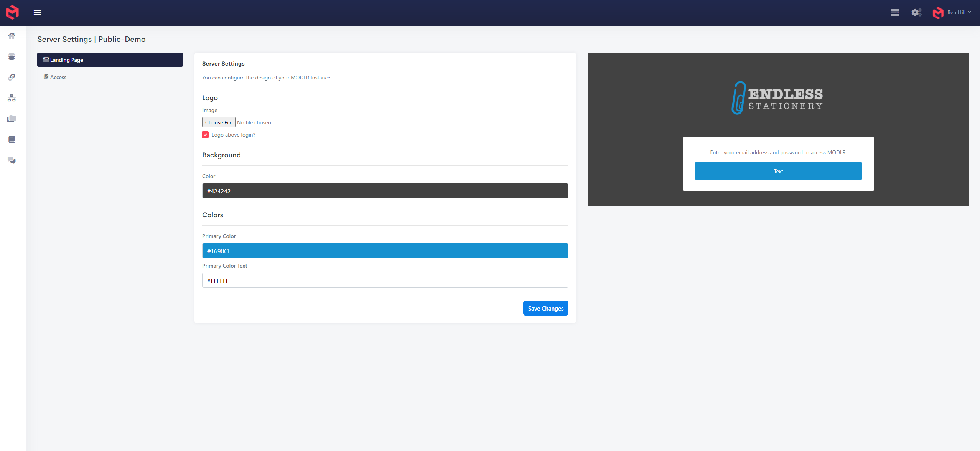This screenshot has width=980, height=451.
Task: Click the Access menu item
Action: (59, 77)
